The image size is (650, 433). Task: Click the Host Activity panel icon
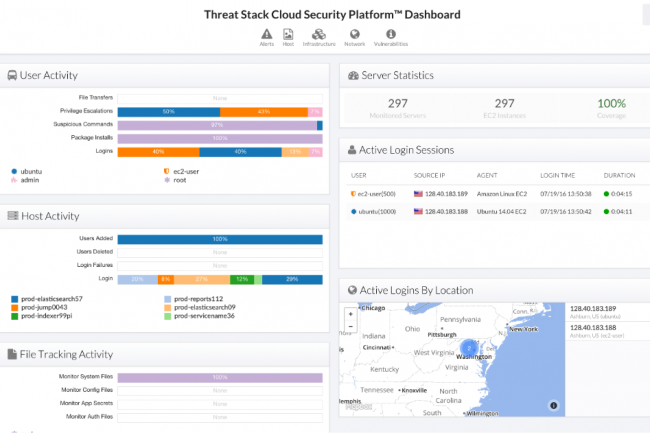point(13,216)
